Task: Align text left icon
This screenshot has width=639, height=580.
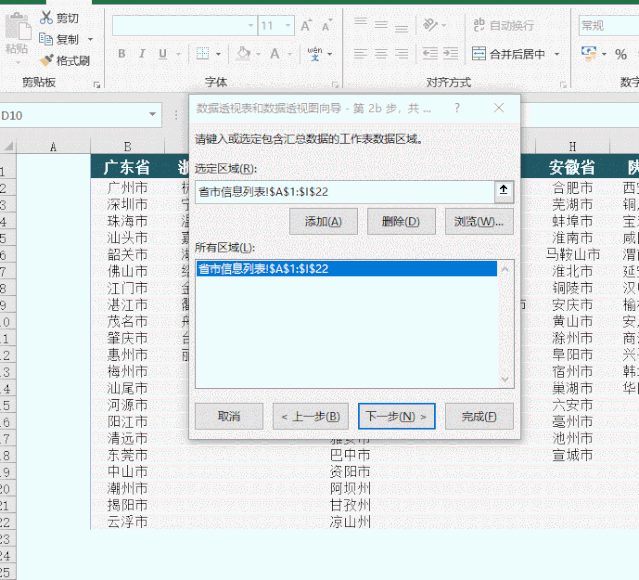Action: (x=360, y=53)
